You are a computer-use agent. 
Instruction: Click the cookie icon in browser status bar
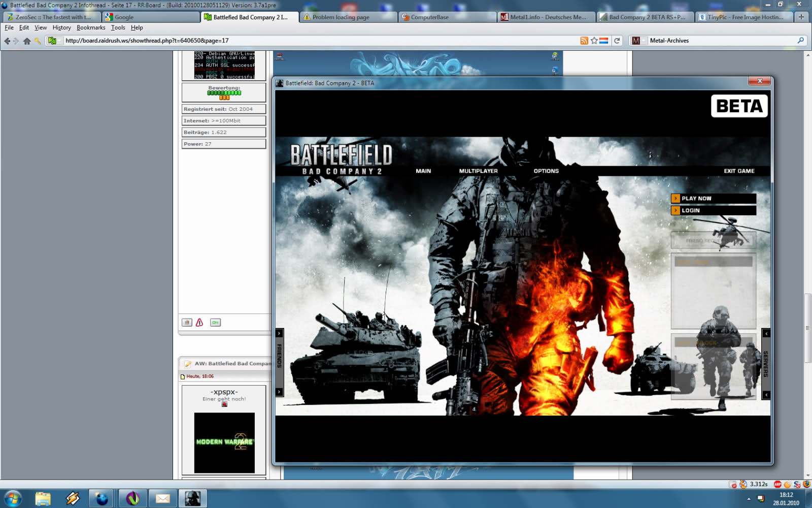[x=788, y=484]
